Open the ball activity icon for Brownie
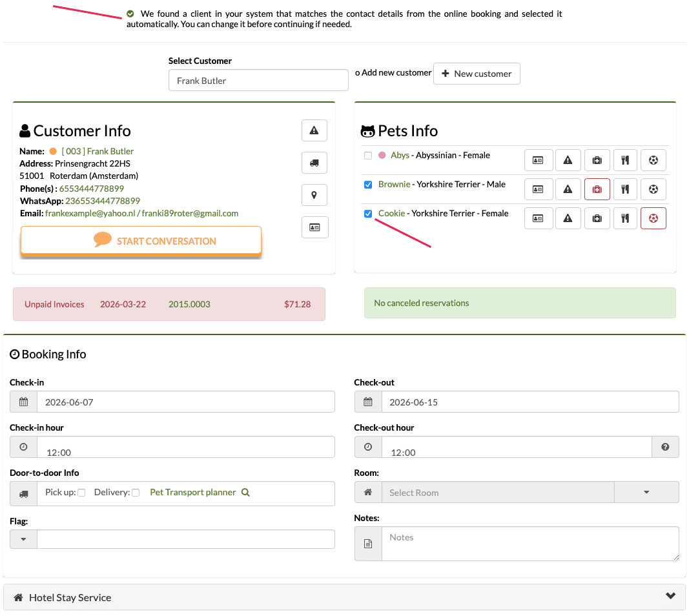Viewport: 689px width, 616px height. [x=653, y=189]
